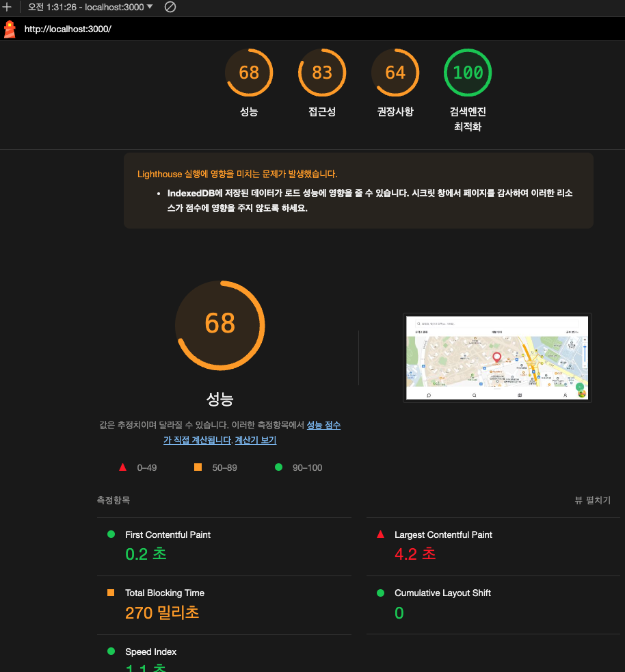The image size is (625, 672).
Task: Click the large 68 performance gauge
Action: 220,325
